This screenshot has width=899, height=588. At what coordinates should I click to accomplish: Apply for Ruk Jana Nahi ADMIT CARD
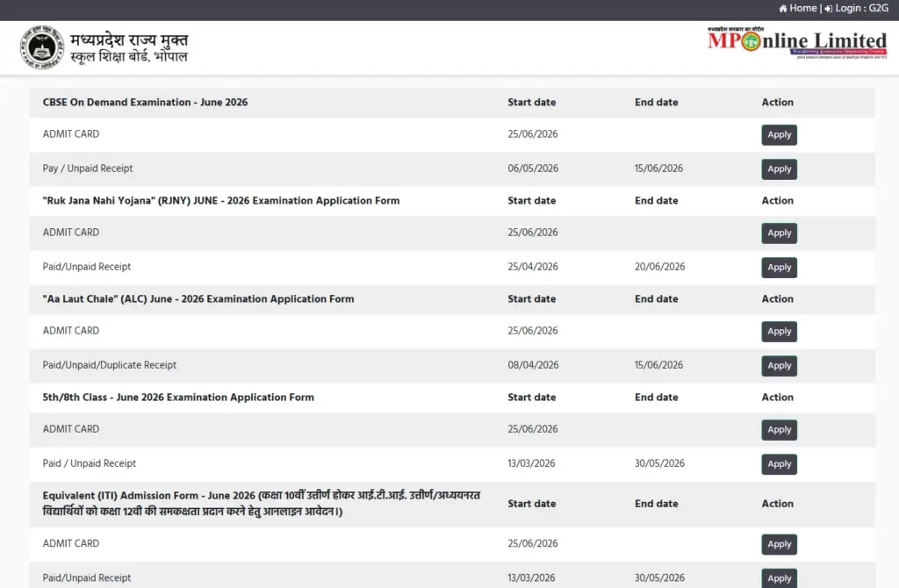click(x=780, y=233)
